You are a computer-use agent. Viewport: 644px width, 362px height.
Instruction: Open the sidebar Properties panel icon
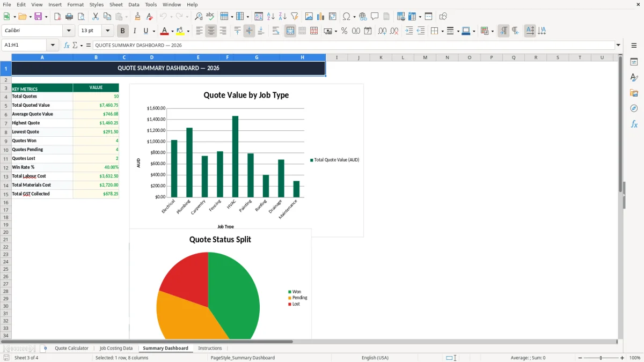pyautogui.click(x=634, y=62)
